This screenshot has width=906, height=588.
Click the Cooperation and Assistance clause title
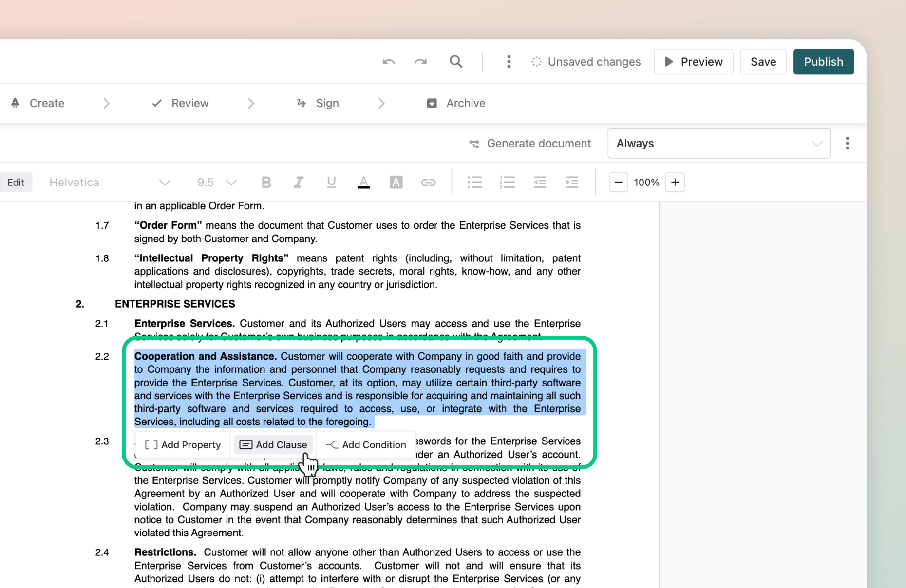click(x=206, y=356)
